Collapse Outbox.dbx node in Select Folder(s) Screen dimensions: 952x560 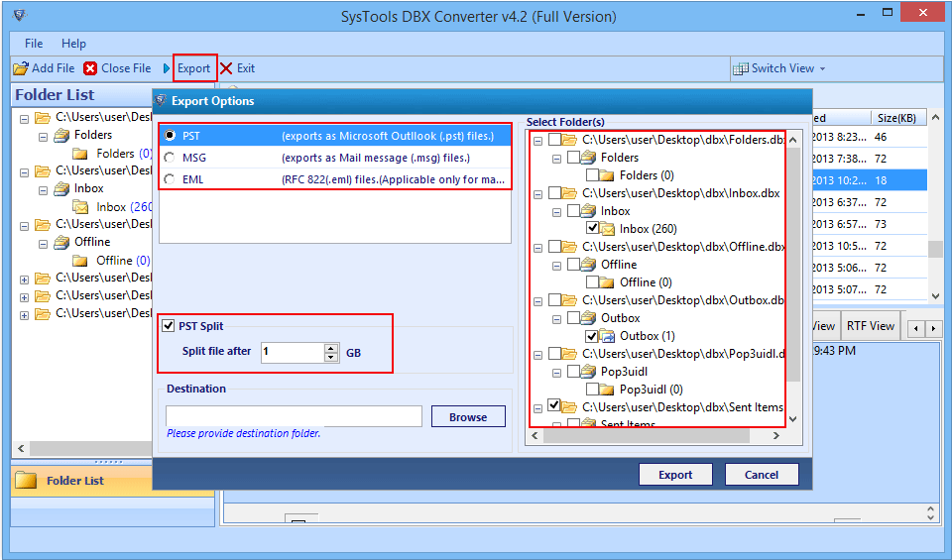tap(537, 301)
